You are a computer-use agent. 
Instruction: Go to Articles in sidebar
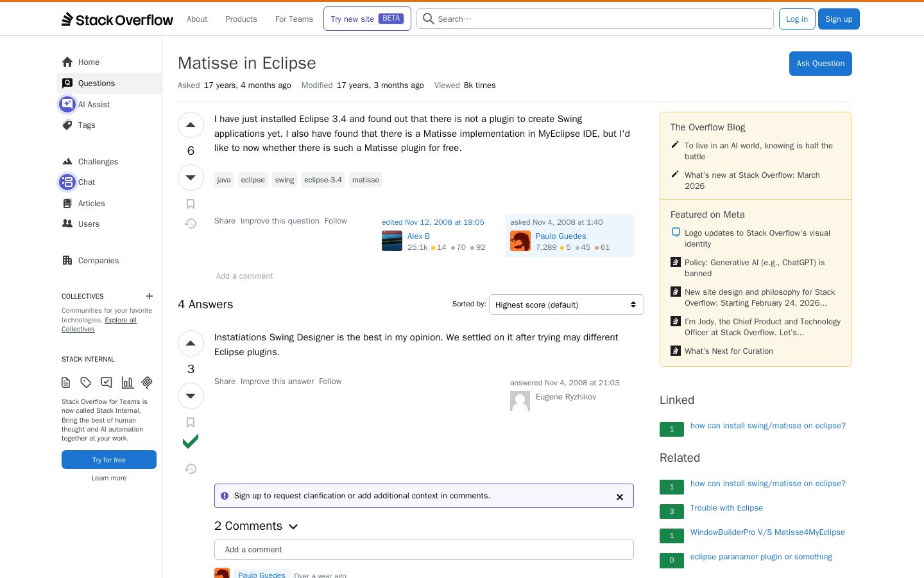109,204
